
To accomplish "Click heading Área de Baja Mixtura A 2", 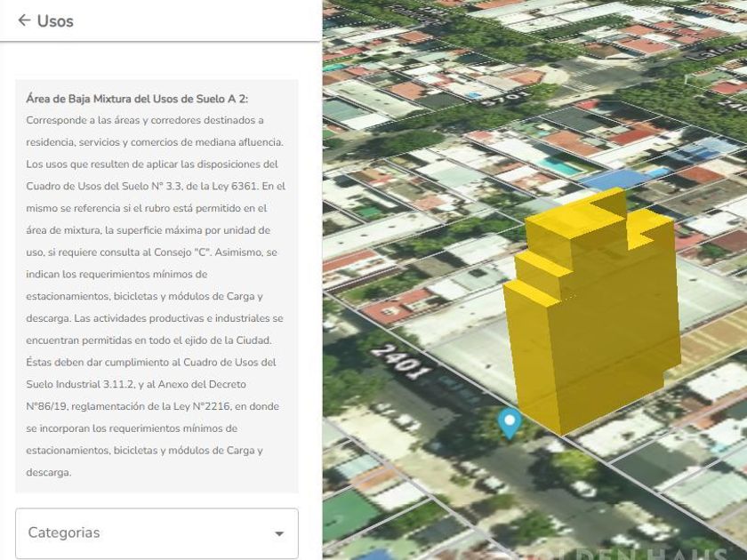I will click(137, 99).
